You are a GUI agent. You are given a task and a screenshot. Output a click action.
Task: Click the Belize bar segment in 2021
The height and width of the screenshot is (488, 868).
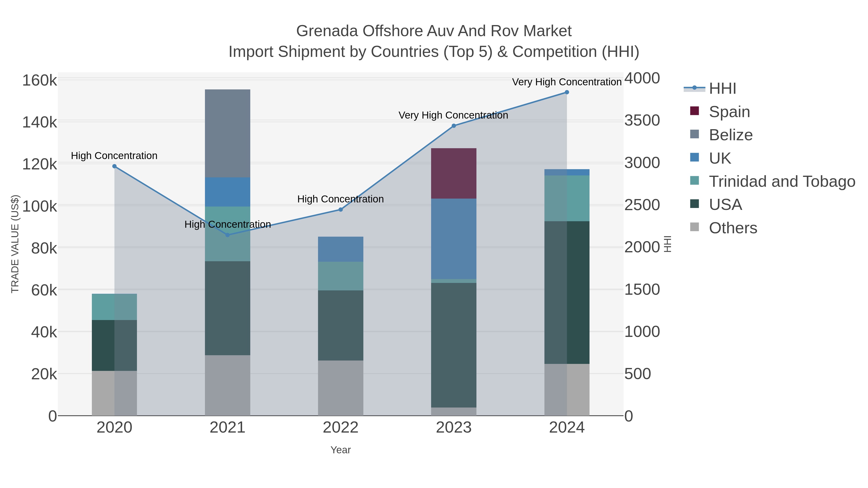pos(227,134)
